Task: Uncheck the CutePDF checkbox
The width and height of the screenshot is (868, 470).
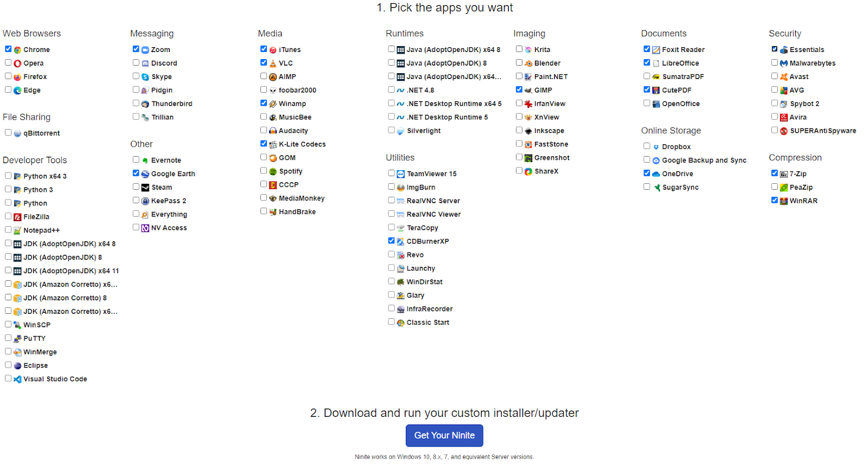Action: [x=647, y=89]
